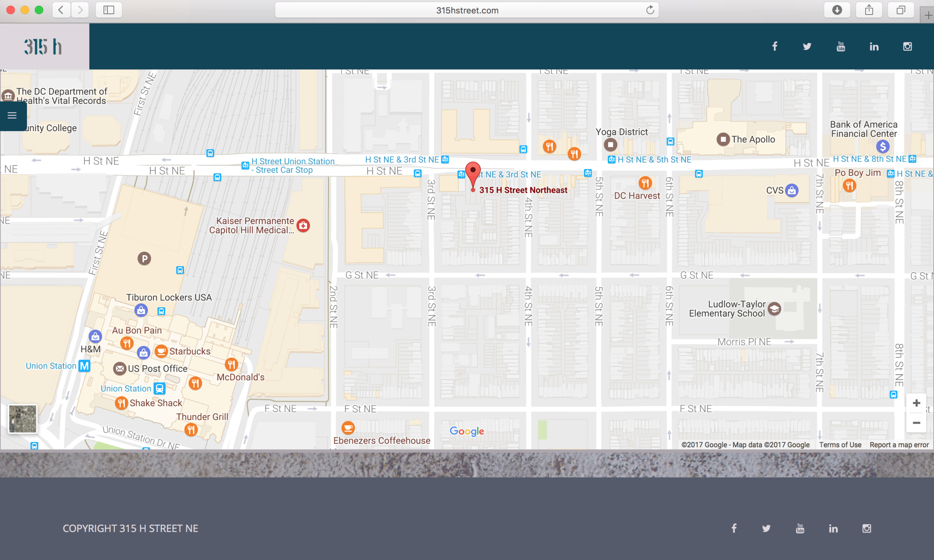Select the CVS shopping marker
The height and width of the screenshot is (560, 934).
[792, 190]
